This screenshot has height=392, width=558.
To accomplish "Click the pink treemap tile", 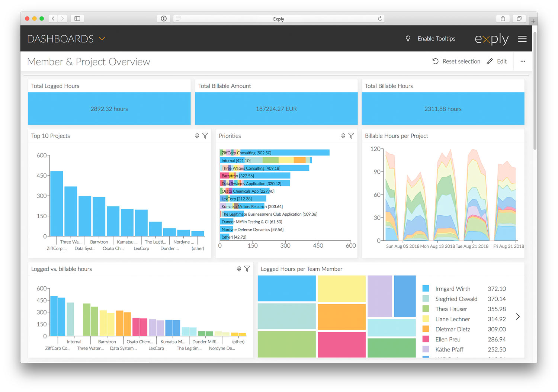I will (342, 344).
